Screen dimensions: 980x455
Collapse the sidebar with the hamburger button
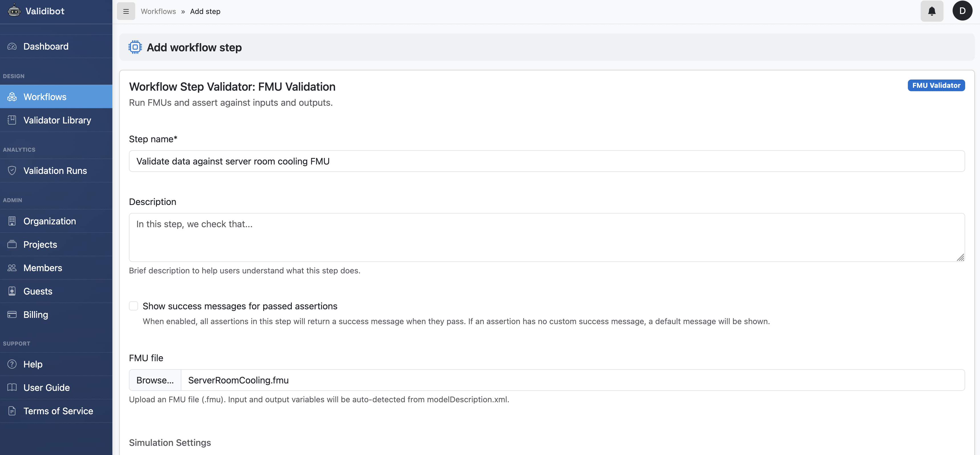click(126, 11)
